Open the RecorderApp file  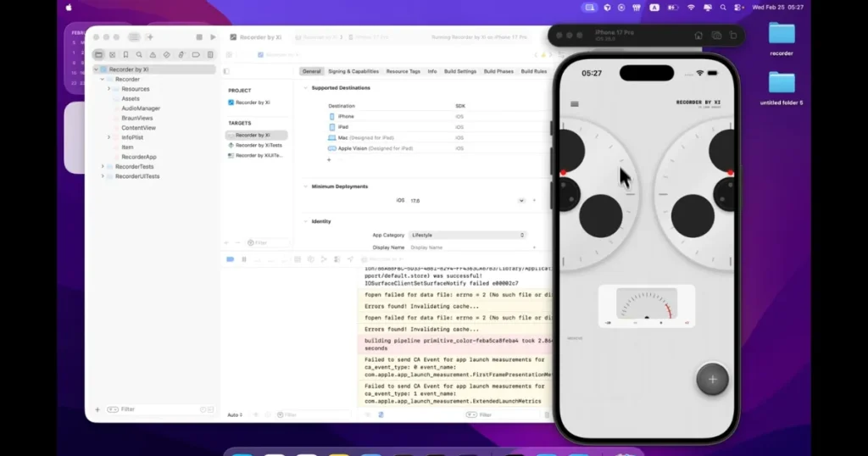139,157
